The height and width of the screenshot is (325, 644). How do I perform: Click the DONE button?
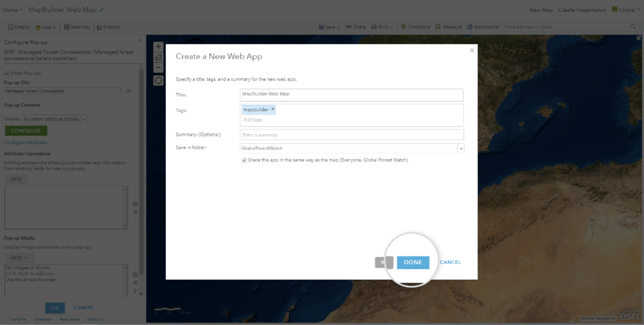pos(413,263)
